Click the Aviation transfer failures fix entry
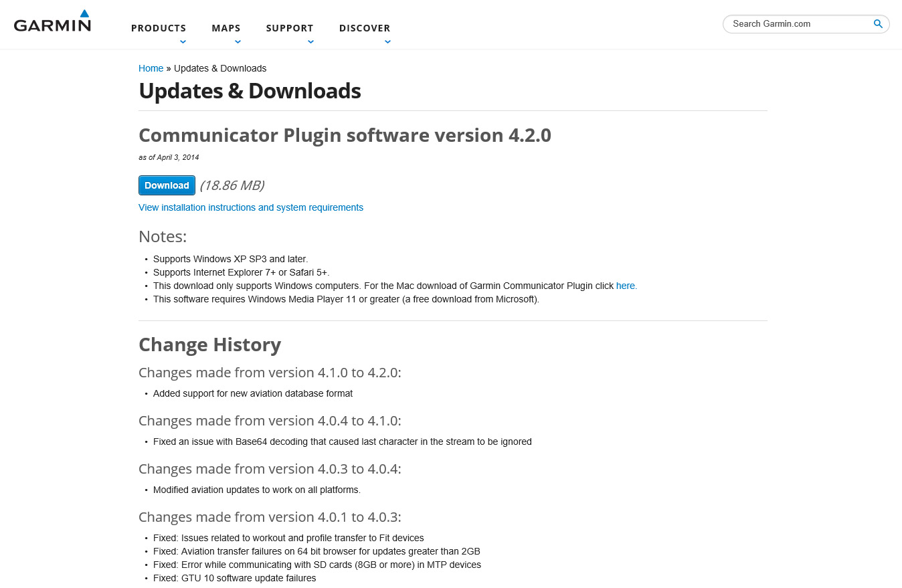The width and height of the screenshot is (902, 588). point(317,551)
